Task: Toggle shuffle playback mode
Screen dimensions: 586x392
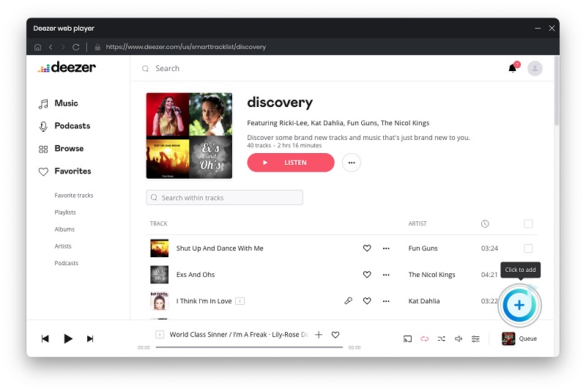Action: (441, 339)
